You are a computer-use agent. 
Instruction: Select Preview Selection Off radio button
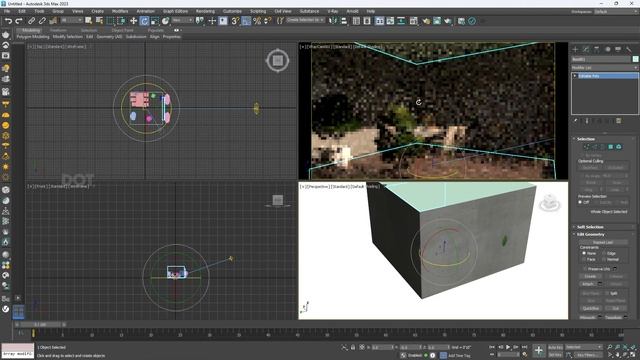[x=580, y=202]
